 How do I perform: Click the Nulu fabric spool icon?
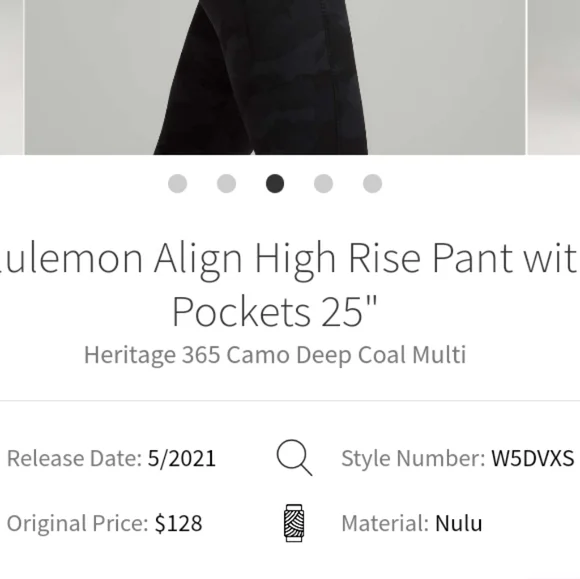(294, 523)
